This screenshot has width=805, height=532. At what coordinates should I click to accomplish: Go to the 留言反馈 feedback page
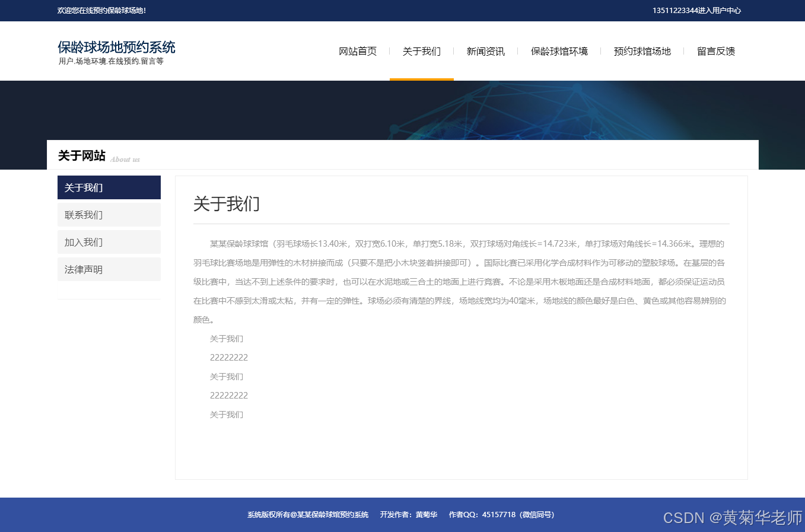[715, 51]
